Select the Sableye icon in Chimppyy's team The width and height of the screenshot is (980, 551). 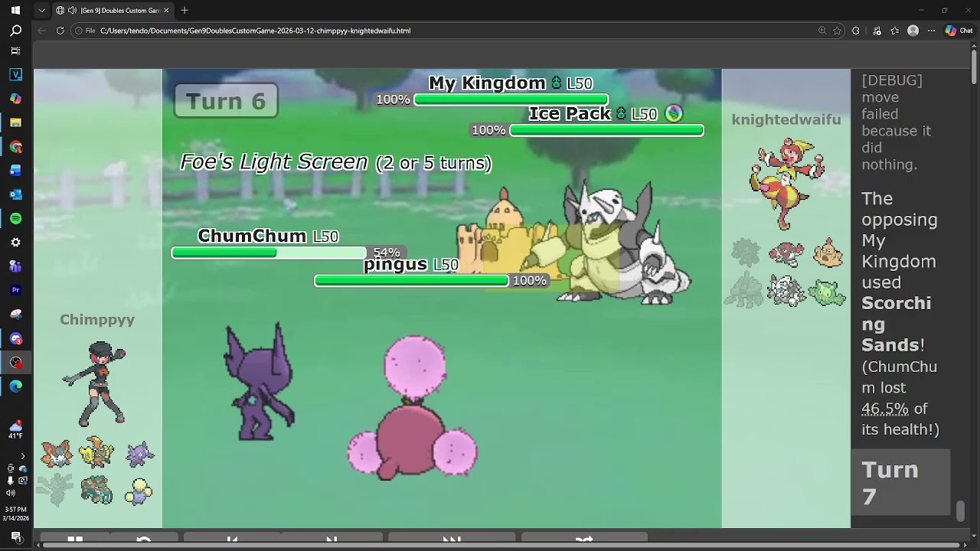point(140,454)
